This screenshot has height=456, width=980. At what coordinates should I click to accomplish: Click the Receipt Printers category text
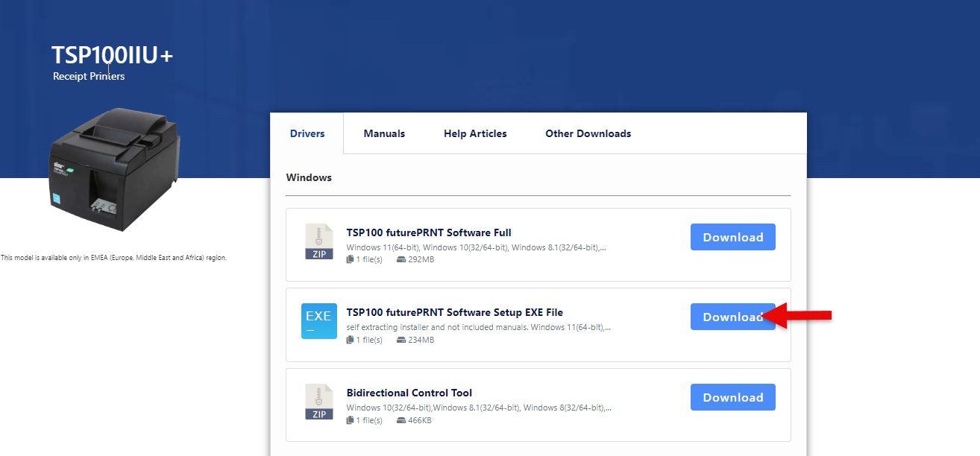pos(89,76)
